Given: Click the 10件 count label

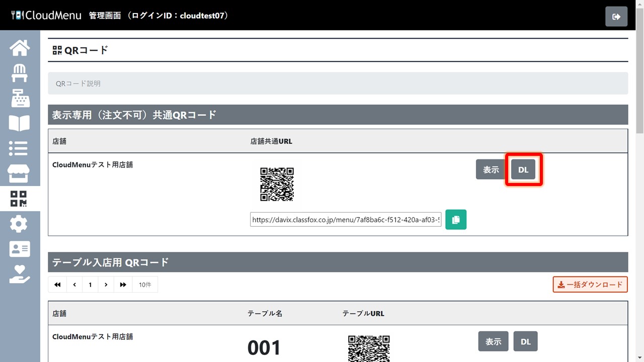Looking at the screenshot, I should point(145,285).
